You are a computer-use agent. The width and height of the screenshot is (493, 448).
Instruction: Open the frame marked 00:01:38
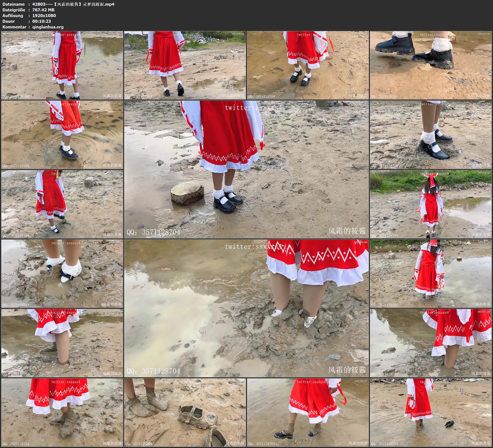pyautogui.click(x=308, y=65)
